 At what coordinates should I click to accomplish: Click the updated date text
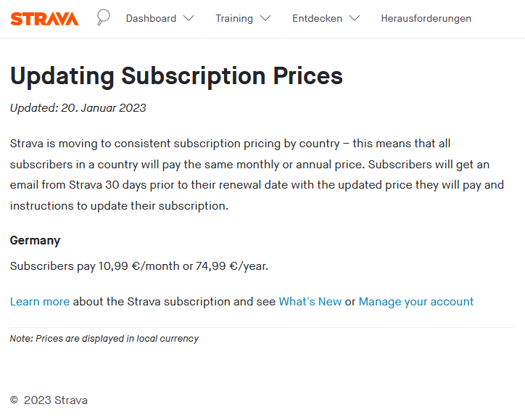click(78, 108)
